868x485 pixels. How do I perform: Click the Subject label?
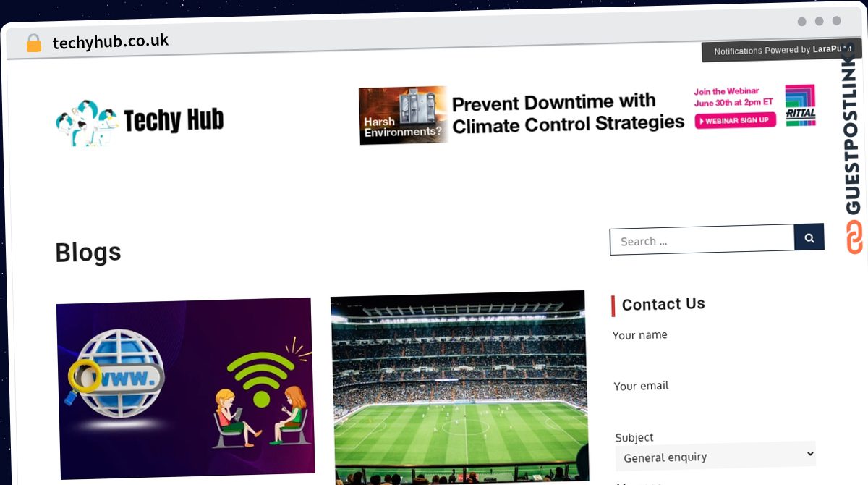(x=634, y=437)
